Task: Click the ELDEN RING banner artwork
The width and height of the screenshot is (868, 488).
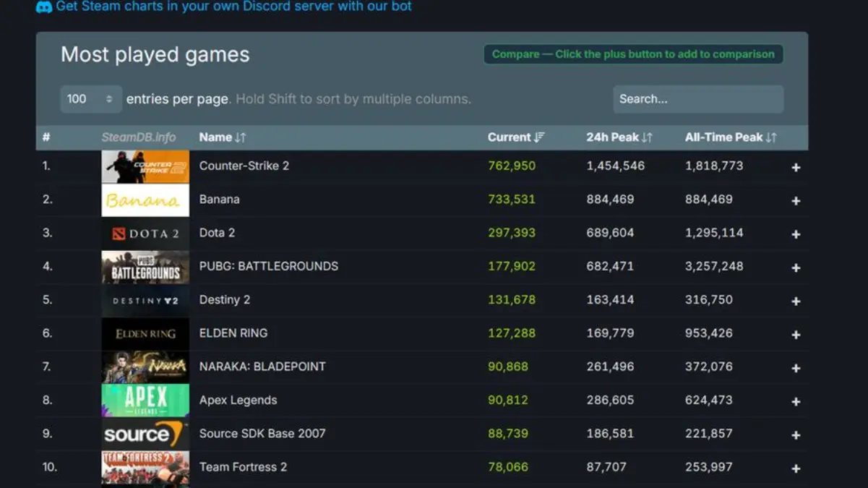Action: [145, 333]
